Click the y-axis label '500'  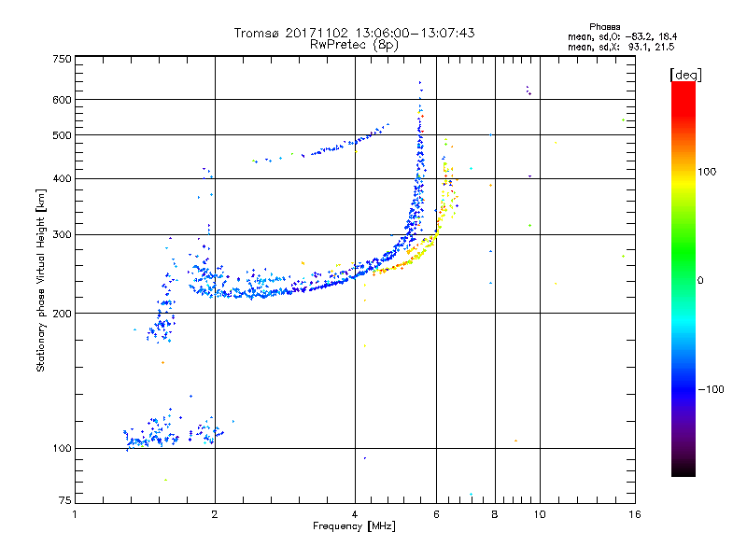[x=62, y=135]
